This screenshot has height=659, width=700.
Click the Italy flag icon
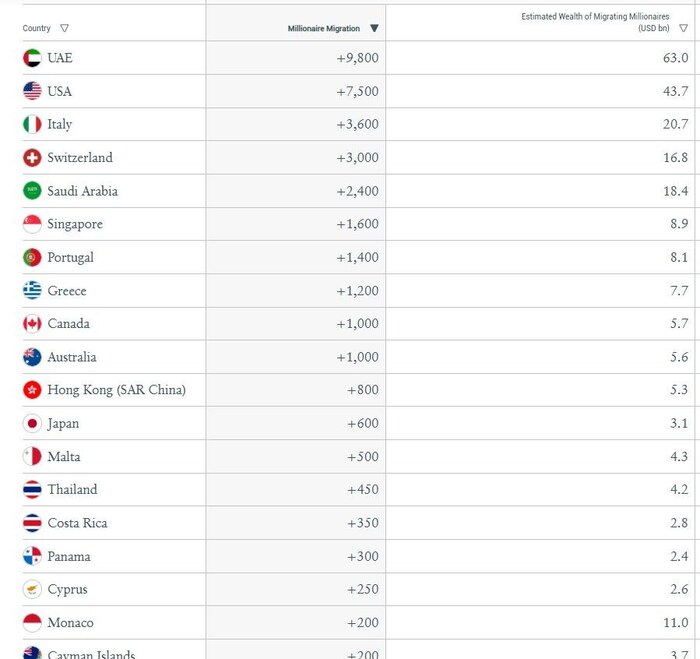point(32,124)
